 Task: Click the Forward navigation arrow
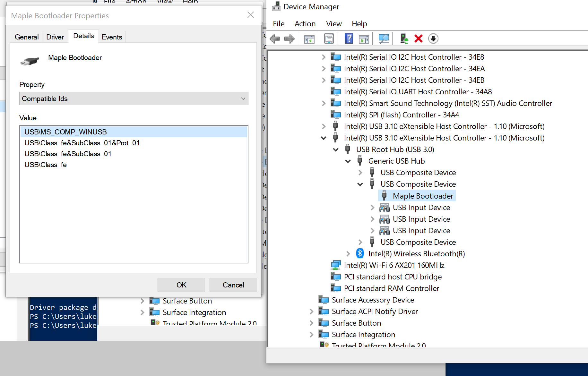[289, 38]
